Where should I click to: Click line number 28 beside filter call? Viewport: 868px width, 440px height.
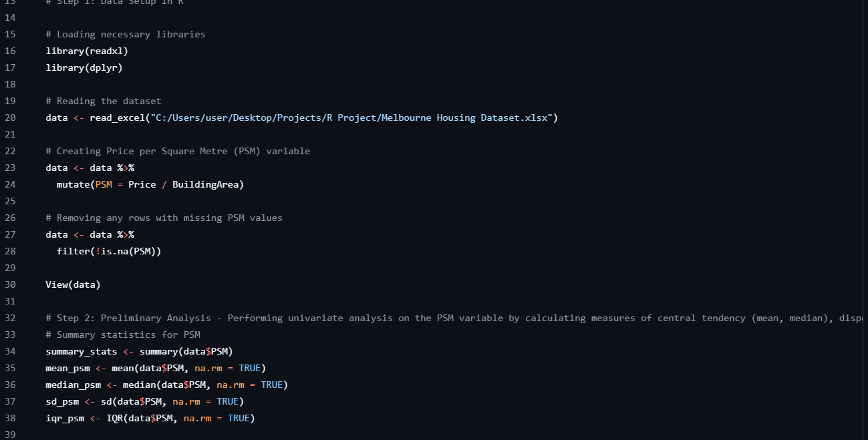coord(10,251)
